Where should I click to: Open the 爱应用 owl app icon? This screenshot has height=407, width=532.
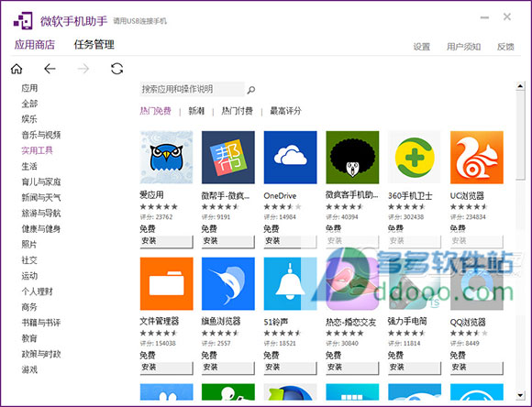(x=166, y=158)
